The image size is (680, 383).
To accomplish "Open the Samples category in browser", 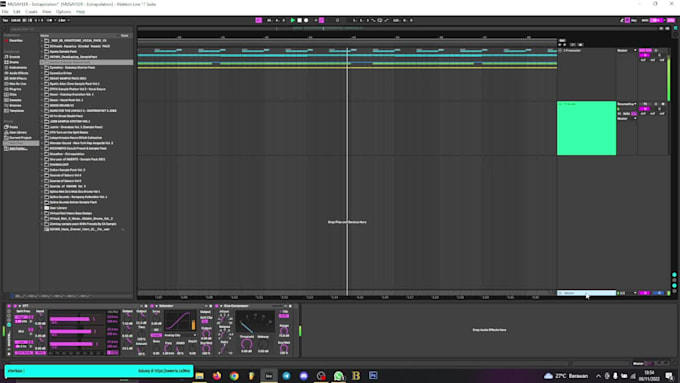I will [x=15, y=100].
